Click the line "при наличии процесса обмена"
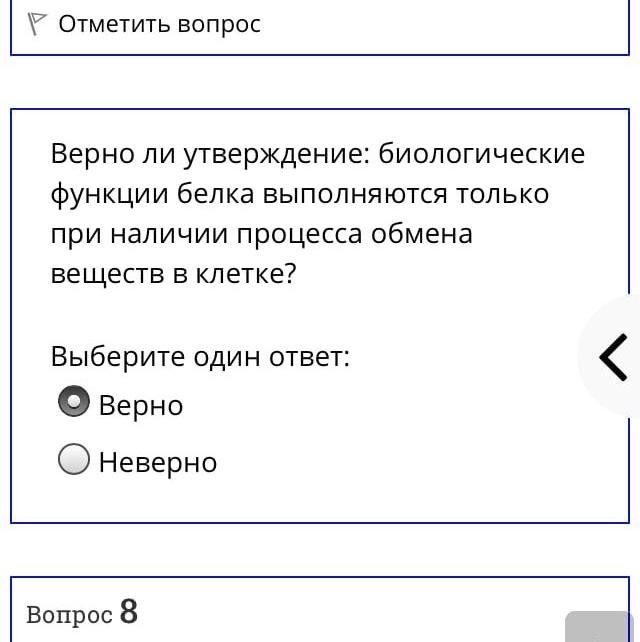Image resolution: width=640 pixels, height=642 pixels. click(262, 235)
